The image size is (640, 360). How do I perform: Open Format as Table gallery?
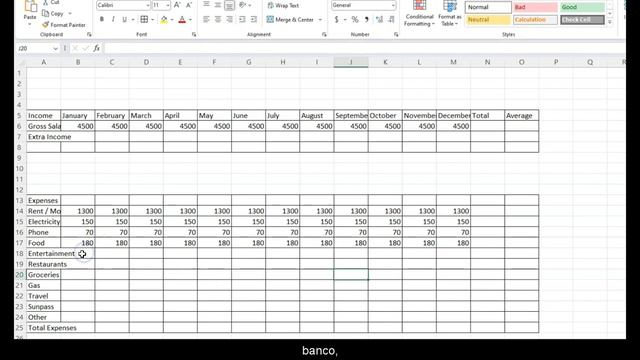(x=449, y=13)
